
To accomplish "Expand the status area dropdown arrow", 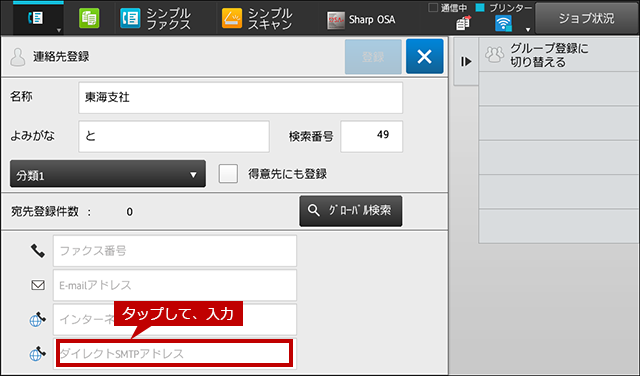I will [x=528, y=29].
